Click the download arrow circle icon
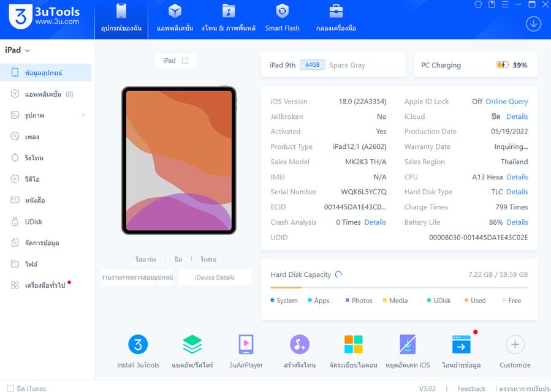The width and height of the screenshot is (551, 392). (x=533, y=24)
